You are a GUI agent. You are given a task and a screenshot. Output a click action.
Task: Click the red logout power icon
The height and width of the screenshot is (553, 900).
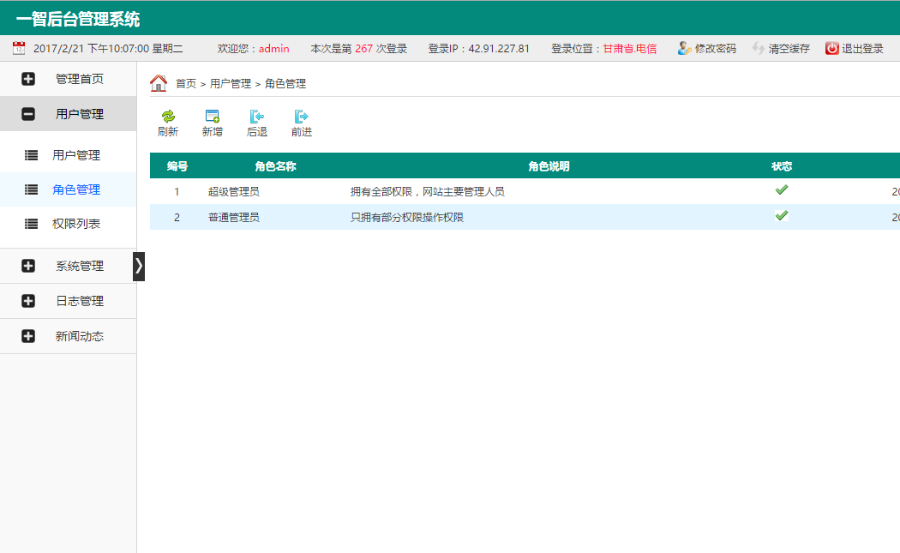tap(832, 48)
